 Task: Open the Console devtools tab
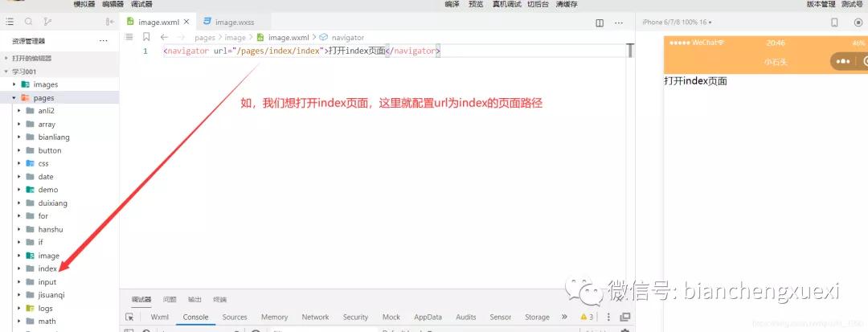(x=195, y=317)
